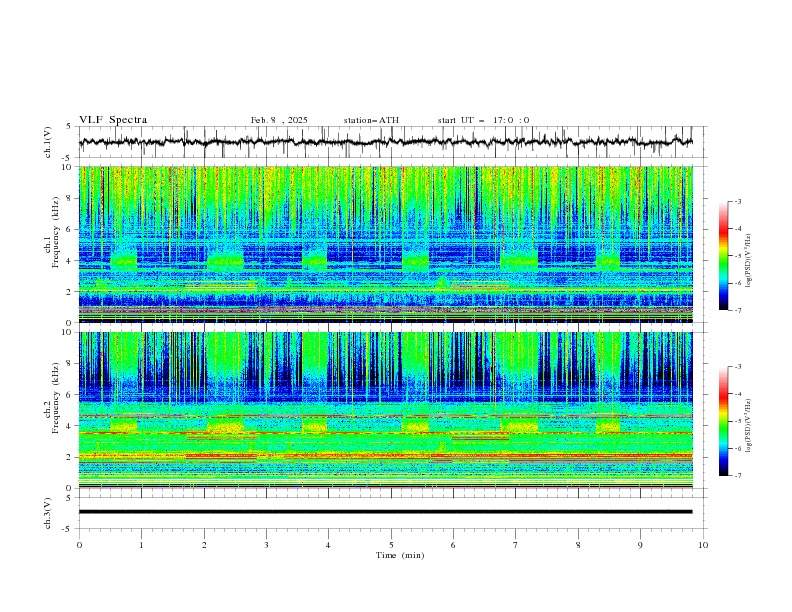Click time axis tick label '2'
792x612 pixels.
coord(204,545)
